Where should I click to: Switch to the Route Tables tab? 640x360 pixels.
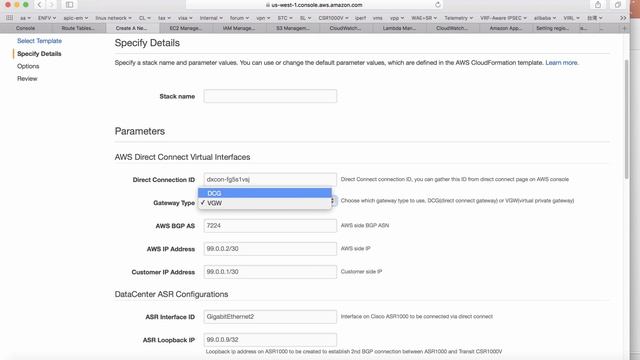(x=78, y=28)
